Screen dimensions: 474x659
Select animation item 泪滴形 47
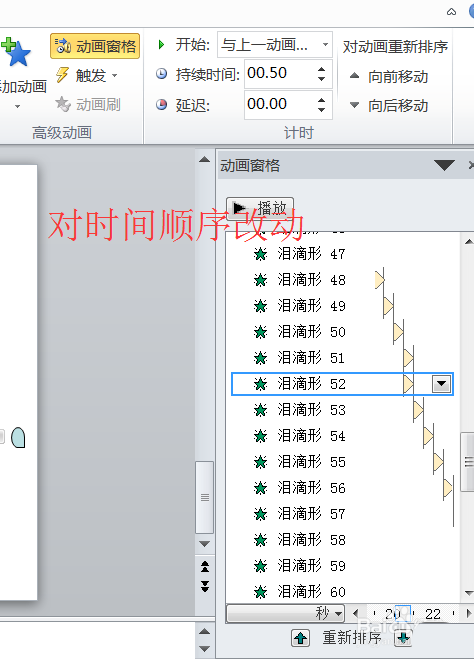pyautogui.click(x=342, y=254)
